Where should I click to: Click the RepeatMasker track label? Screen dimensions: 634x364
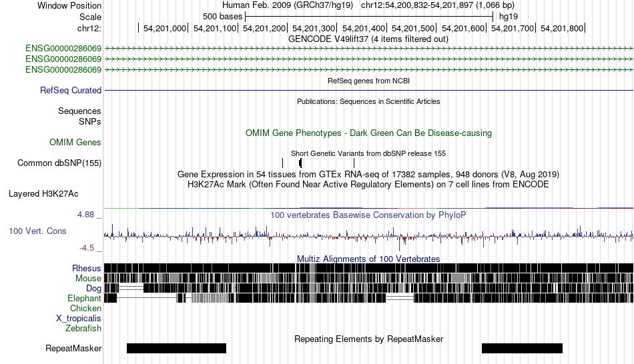click(x=73, y=348)
